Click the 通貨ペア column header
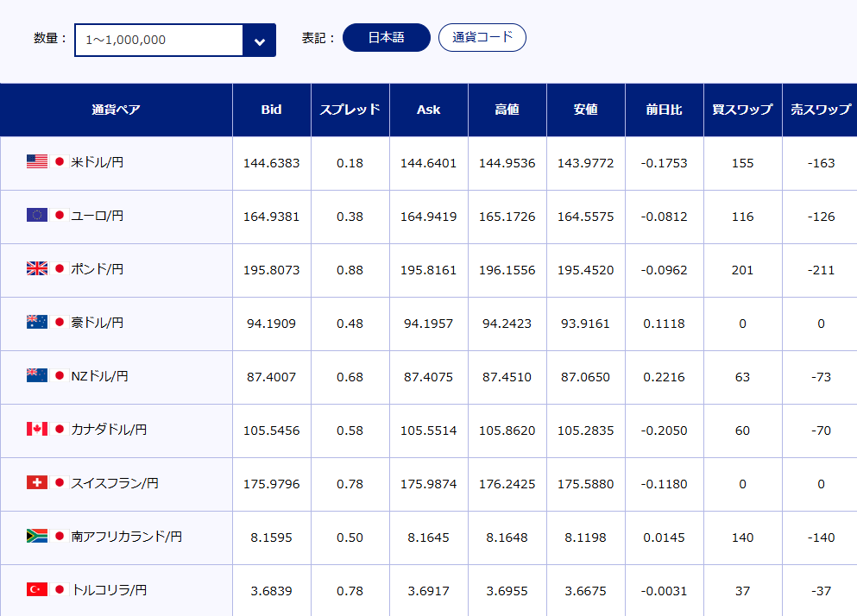The width and height of the screenshot is (857, 616). [116, 110]
